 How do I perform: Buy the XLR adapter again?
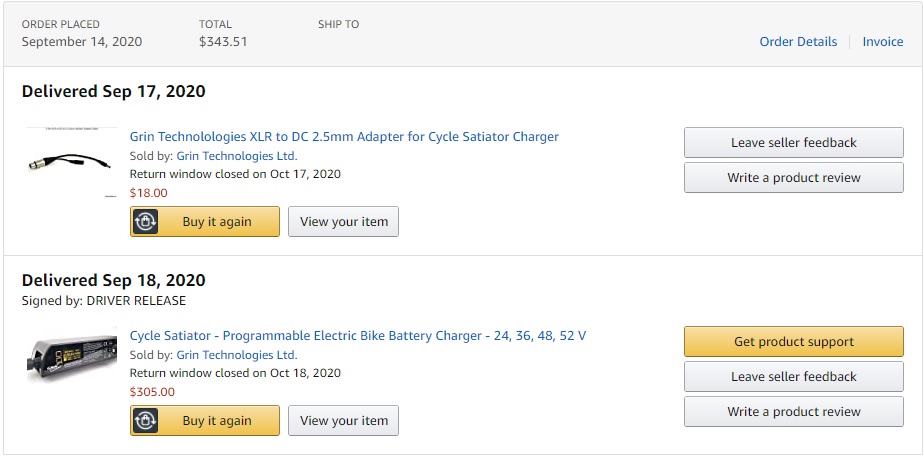[x=205, y=222]
